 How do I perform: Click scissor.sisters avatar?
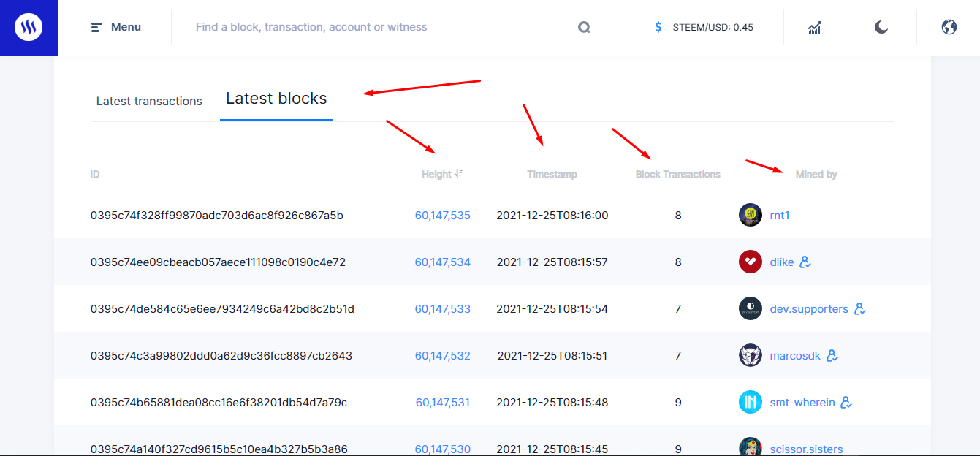(x=751, y=446)
